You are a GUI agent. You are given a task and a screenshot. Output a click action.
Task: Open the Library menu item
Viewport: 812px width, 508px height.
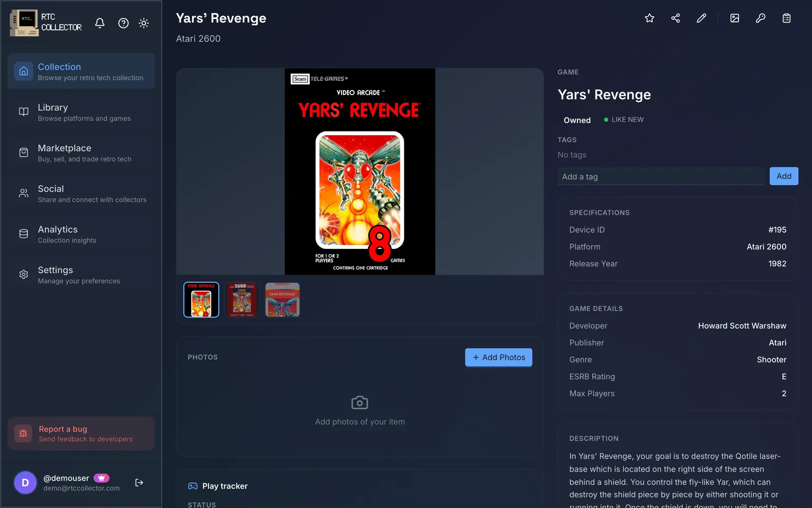81,112
